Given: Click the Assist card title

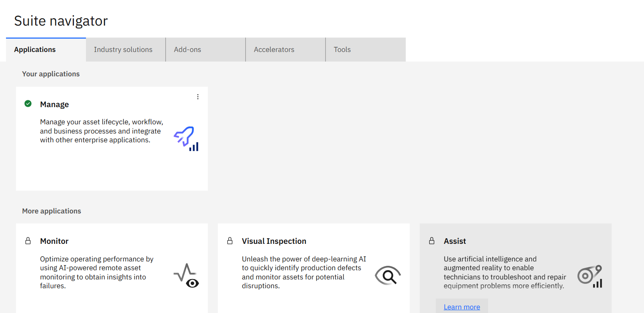Looking at the screenshot, I should click(455, 241).
